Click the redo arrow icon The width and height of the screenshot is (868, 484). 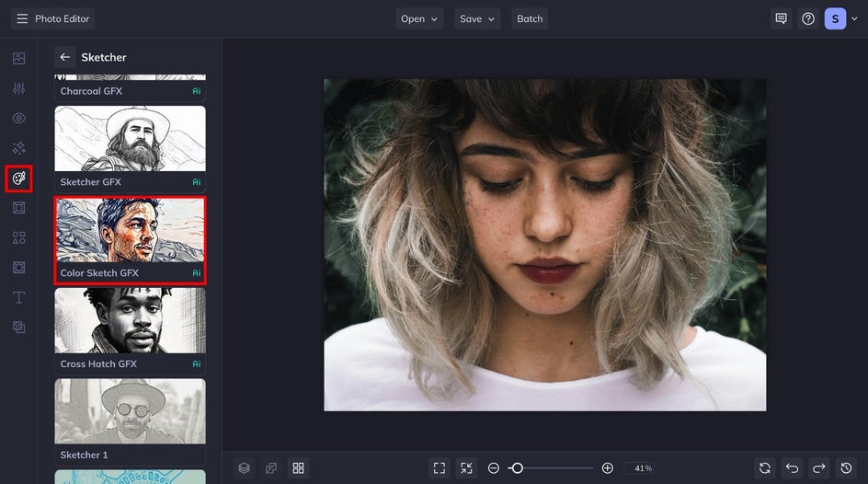pyautogui.click(x=818, y=468)
